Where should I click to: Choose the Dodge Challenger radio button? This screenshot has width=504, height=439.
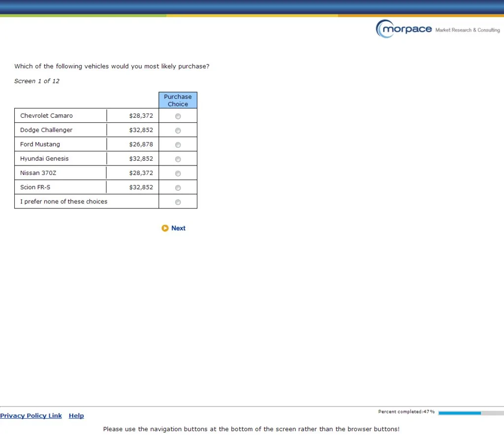click(x=178, y=131)
